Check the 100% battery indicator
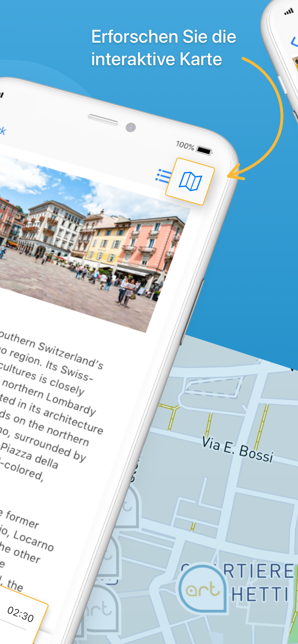 pos(194,148)
